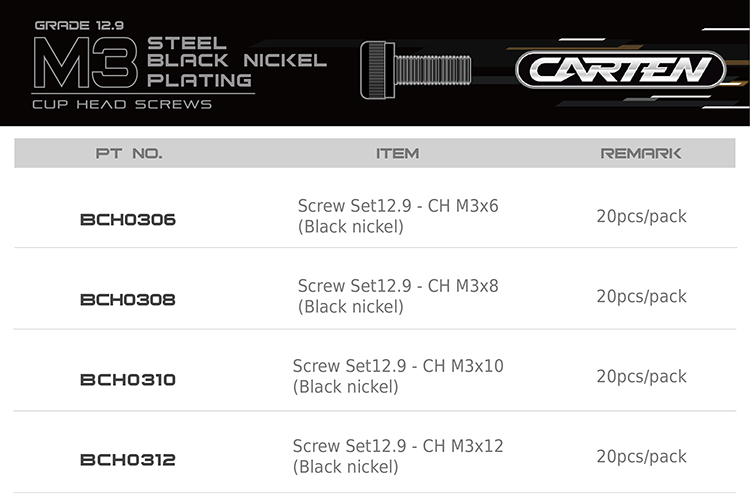
Task: Select part number BCH0310
Action: 127,379
